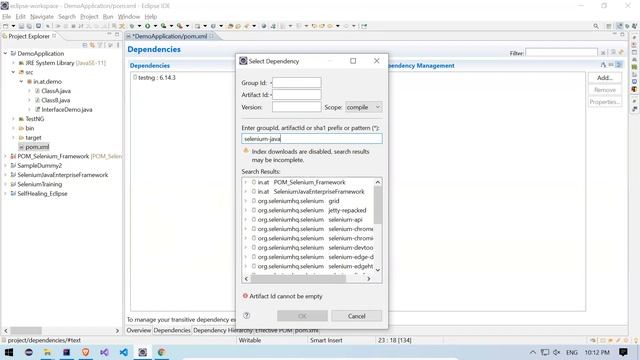The width and height of the screenshot is (640, 360).
Task: Click the Collapse All icon in Project Explorer
Action: [85, 45]
